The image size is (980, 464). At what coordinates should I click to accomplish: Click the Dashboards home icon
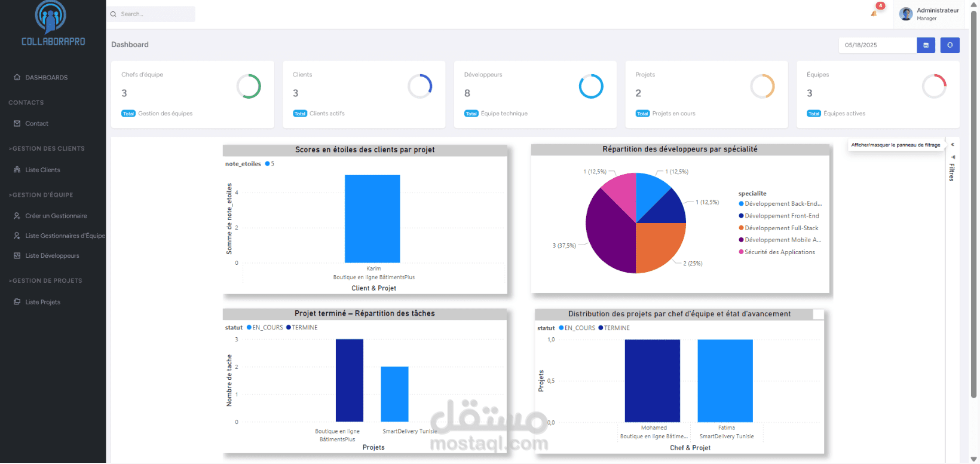[17, 77]
